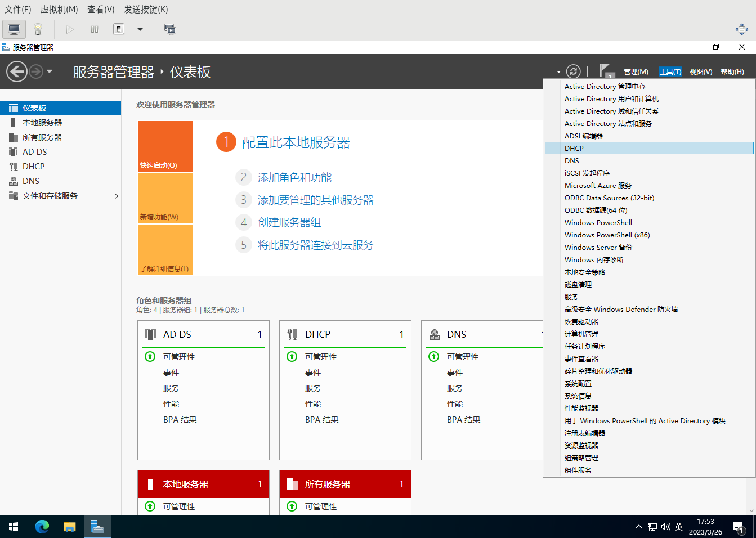The height and width of the screenshot is (538, 756).
Task: Click the 了解详细信息(L) tile
Action: coord(165,250)
